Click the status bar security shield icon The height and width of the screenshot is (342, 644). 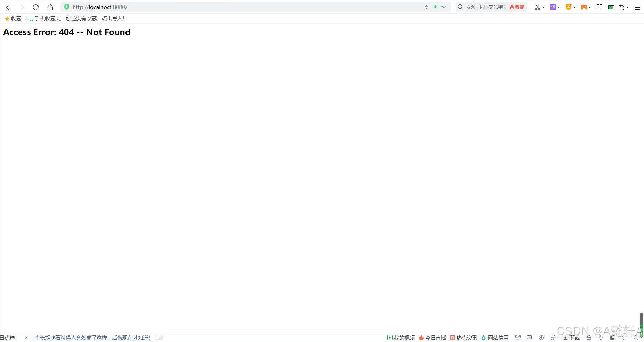click(518, 338)
